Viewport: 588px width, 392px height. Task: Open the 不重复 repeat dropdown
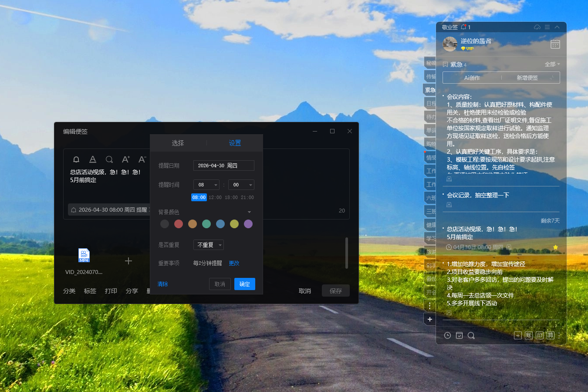coord(208,245)
